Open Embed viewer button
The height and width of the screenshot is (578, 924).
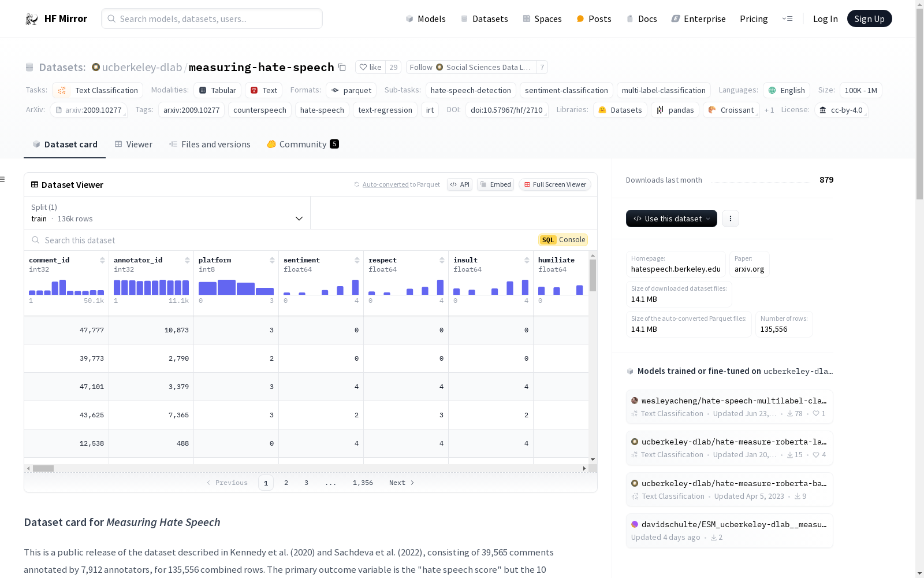point(495,184)
